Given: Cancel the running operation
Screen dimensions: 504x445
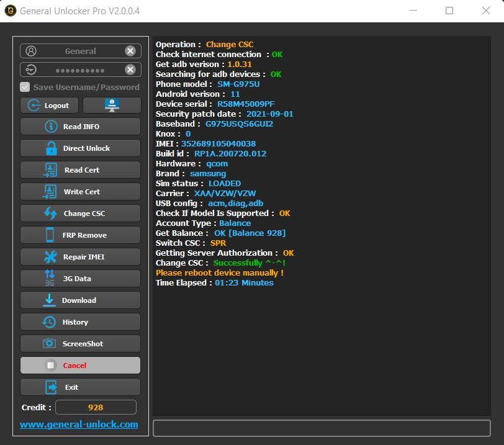Looking at the screenshot, I should click(80, 366).
